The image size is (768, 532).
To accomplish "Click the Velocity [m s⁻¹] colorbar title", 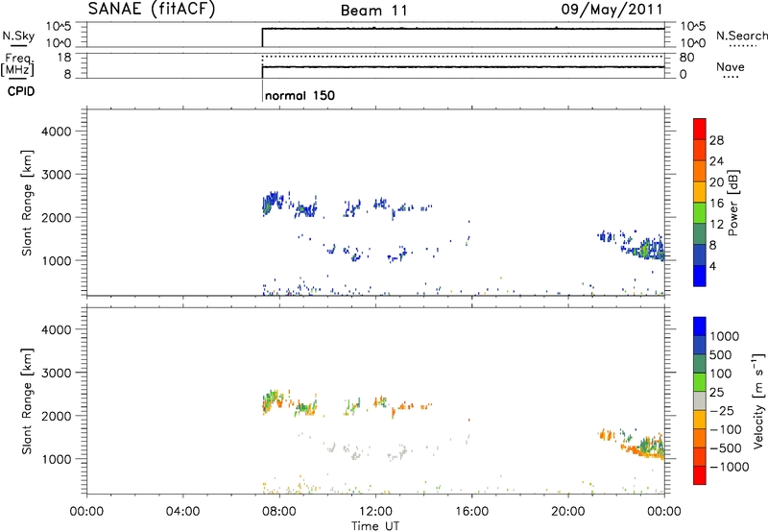I will pos(758,400).
